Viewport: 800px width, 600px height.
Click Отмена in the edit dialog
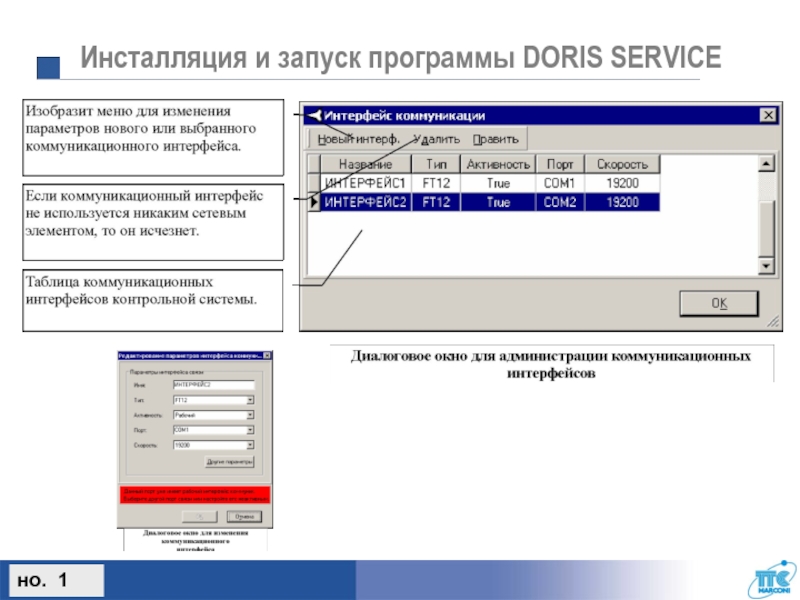pos(244,516)
